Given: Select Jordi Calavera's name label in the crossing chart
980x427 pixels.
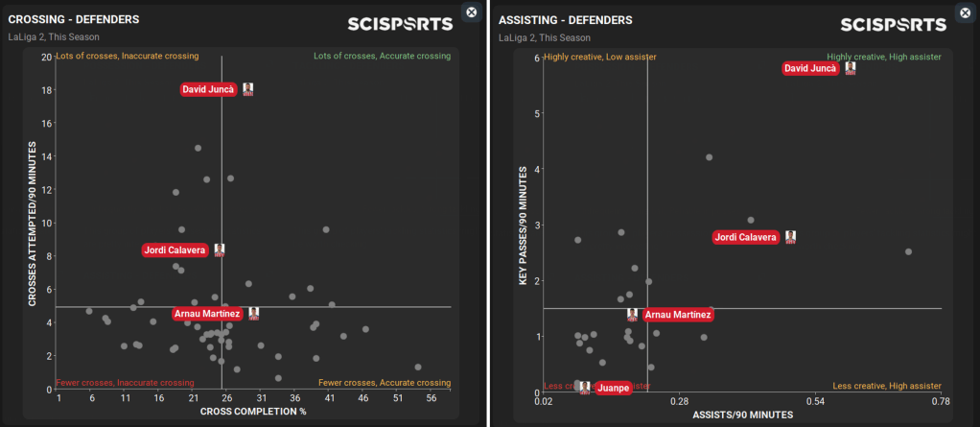Looking at the screenshot, I should 175,250.
